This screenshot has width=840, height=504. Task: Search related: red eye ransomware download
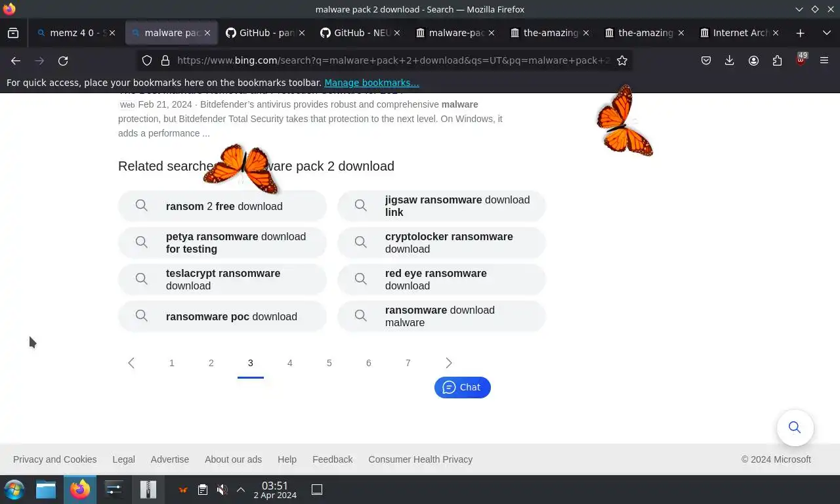tap(442, 280)
